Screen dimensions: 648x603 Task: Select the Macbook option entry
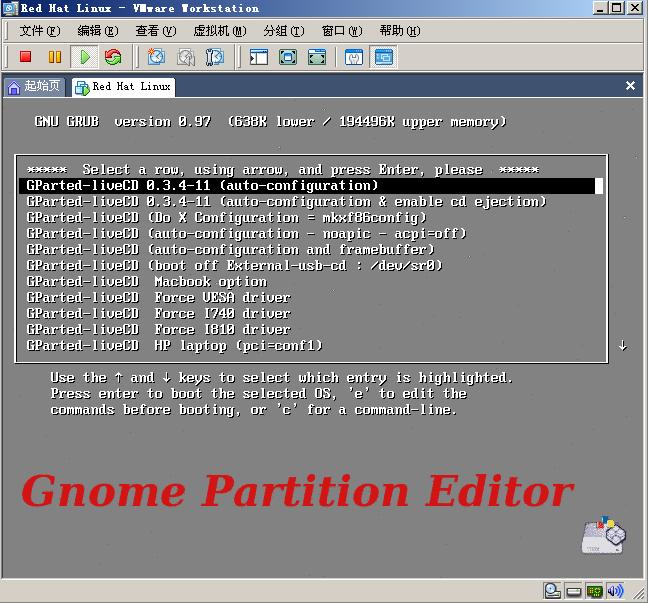point(311,282)
